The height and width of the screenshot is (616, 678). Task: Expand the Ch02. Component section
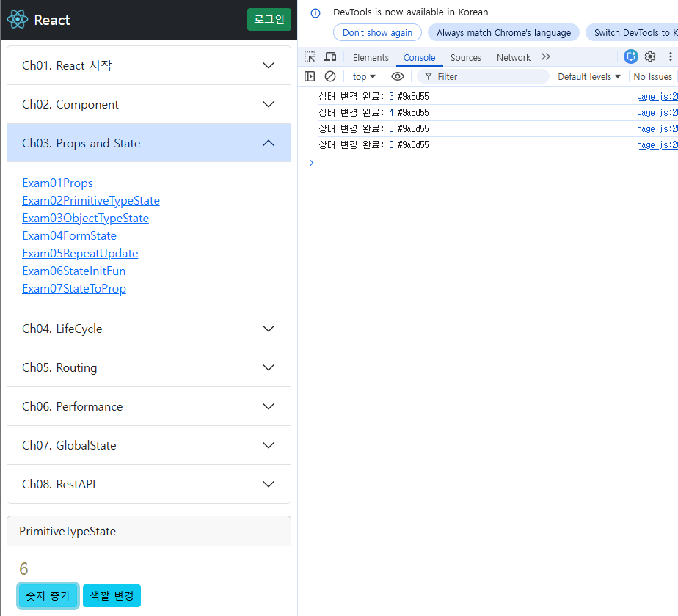(x=149, y=104)
